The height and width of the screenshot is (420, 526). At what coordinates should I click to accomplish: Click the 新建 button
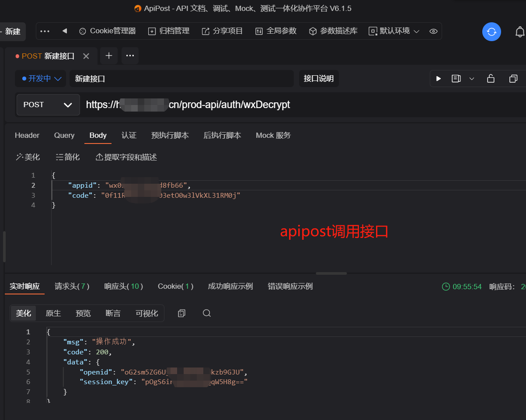[x=12, y=31]
